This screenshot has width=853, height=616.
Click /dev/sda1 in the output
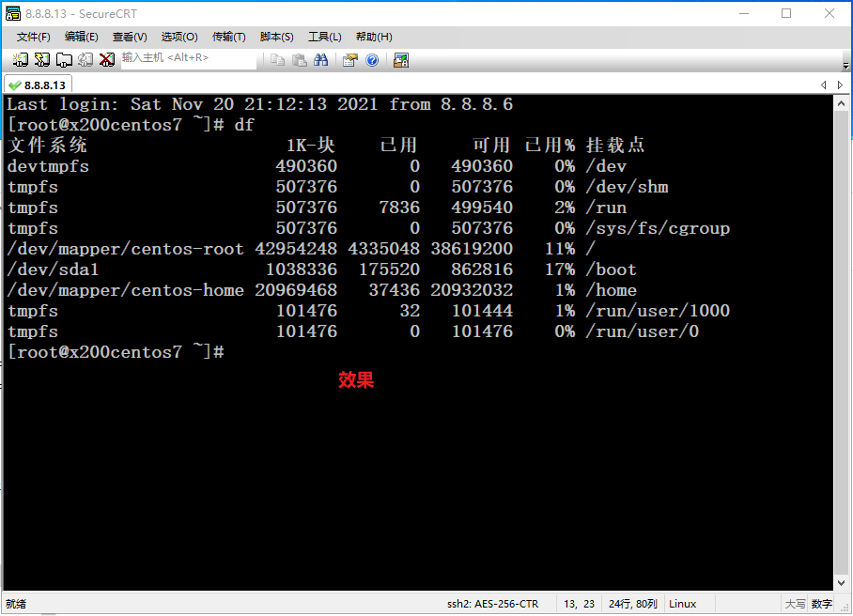click(53, 269)
